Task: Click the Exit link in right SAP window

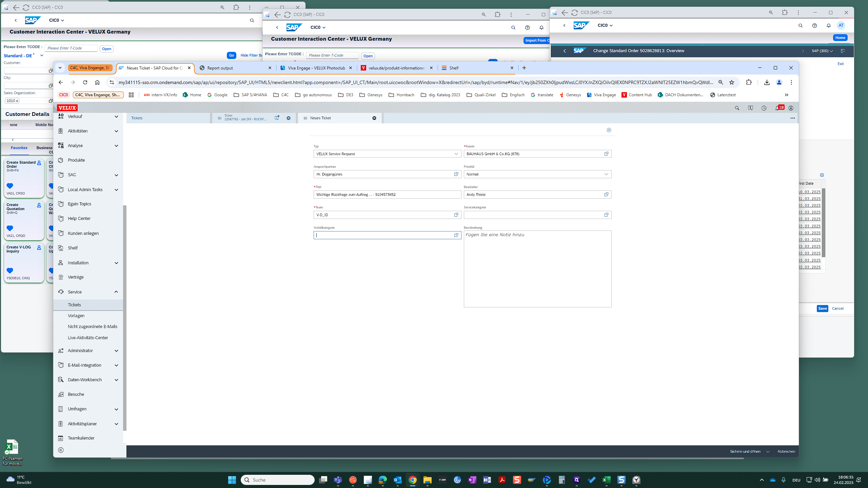Action: pyautogui.click(x=841, y=64)
